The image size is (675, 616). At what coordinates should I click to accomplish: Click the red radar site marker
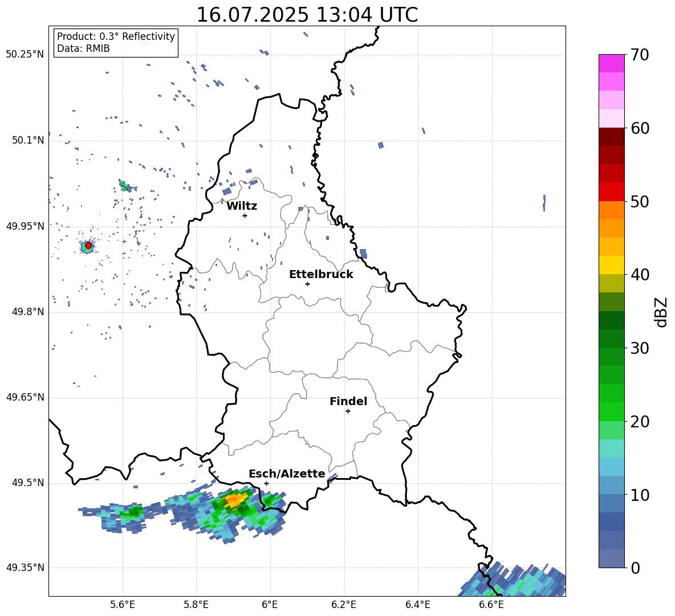pos(88,246)
